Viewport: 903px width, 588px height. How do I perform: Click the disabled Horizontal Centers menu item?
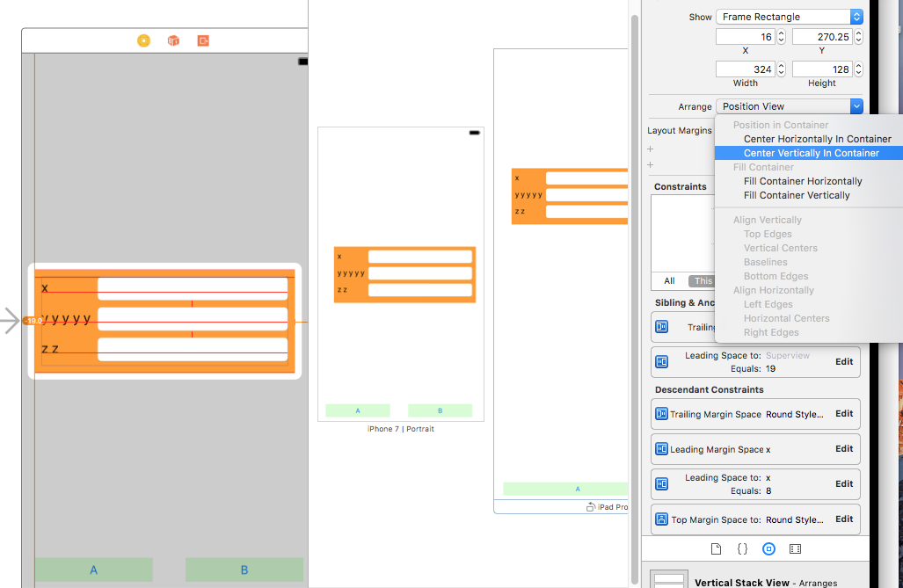click(x=786, y=318)
